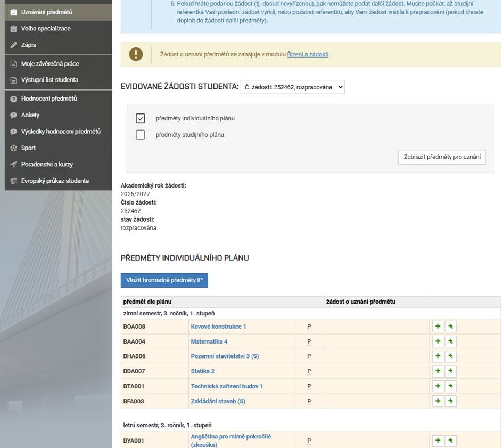Open the Pozemní stavitelství 3 (S) link
This screenshot has height=448, width=503.
coord(225,356)
